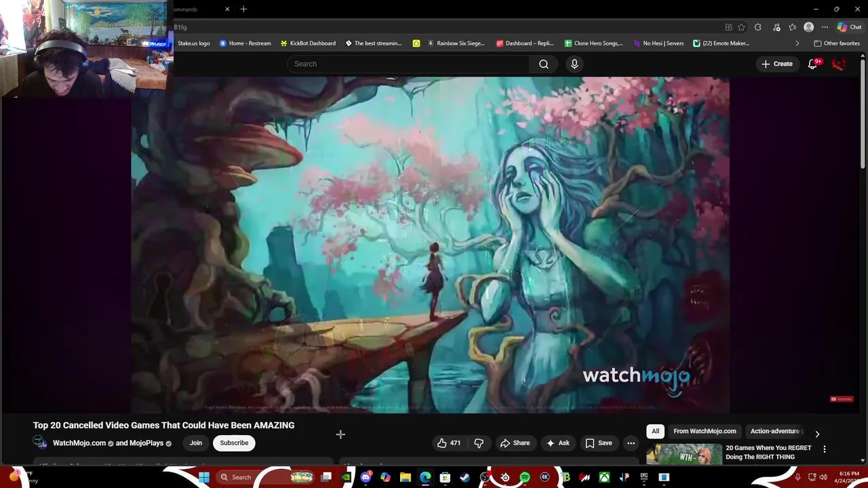The image size is (868, 488).
Task: Open Edge split screen/apps icon in address bar
Action: pyautogui.click(x=728, y=27)
